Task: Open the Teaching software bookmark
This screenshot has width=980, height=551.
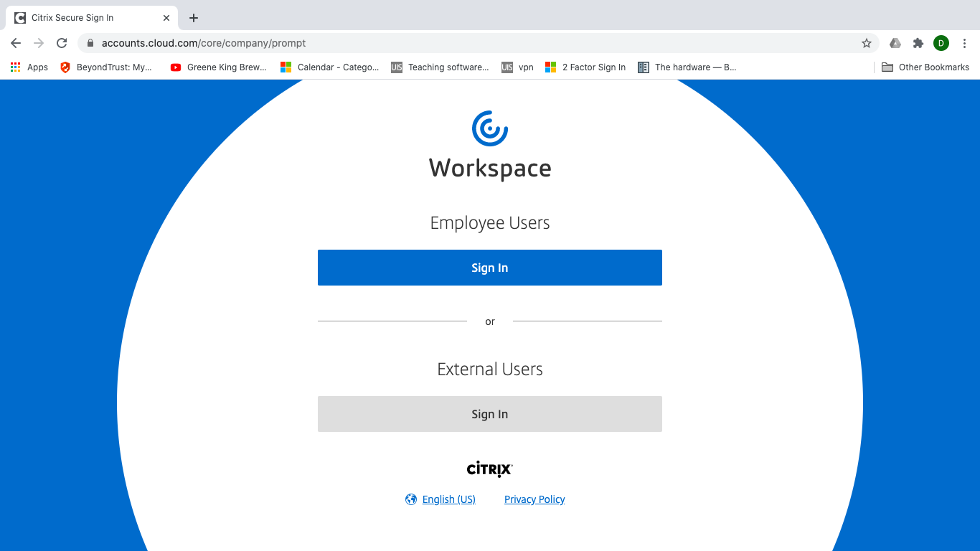Action: tap(440, 67)
